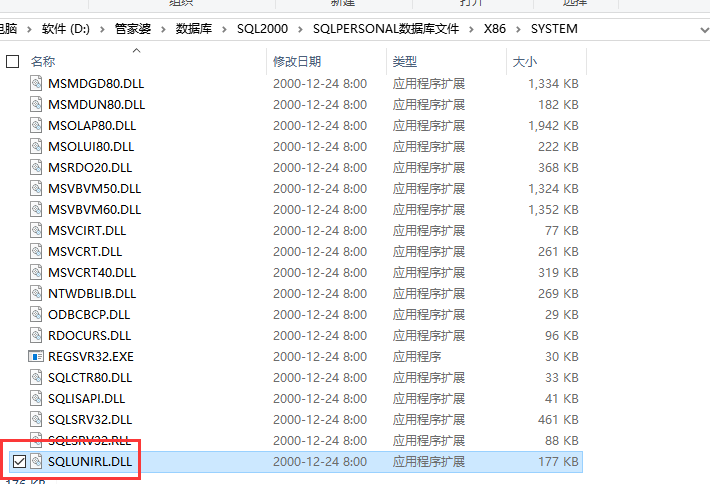Open chevron before 软件 (D:) in path
The width and height of the screenshot is (710, 484).
pos(29,29)
